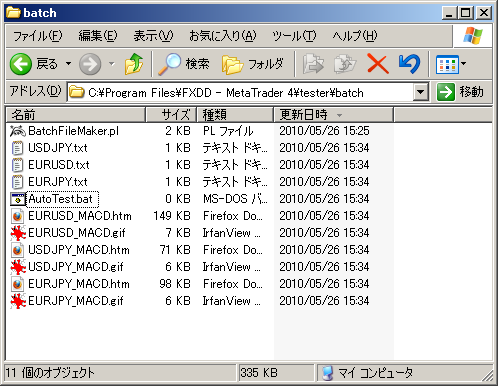Click the green Back arrow icon

[x=21, y=64]
